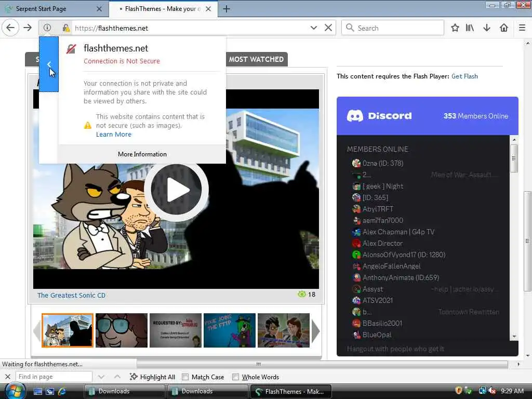This screenshot has height=399, width=532.
Task: Click the 9:29 AM clock
Action: coord(512,391)
